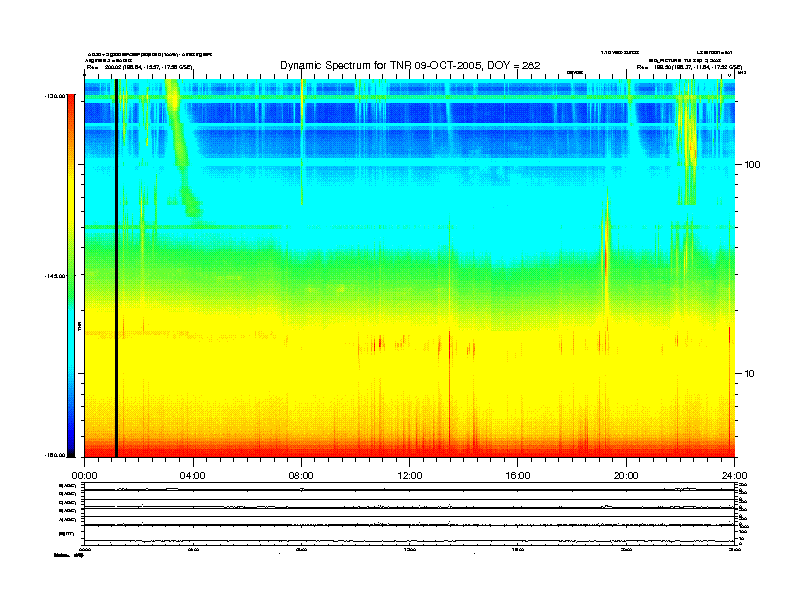This screenshot has height=612, width=792.
Task: Click the red burst near 19:15
Action: [606, 252]
